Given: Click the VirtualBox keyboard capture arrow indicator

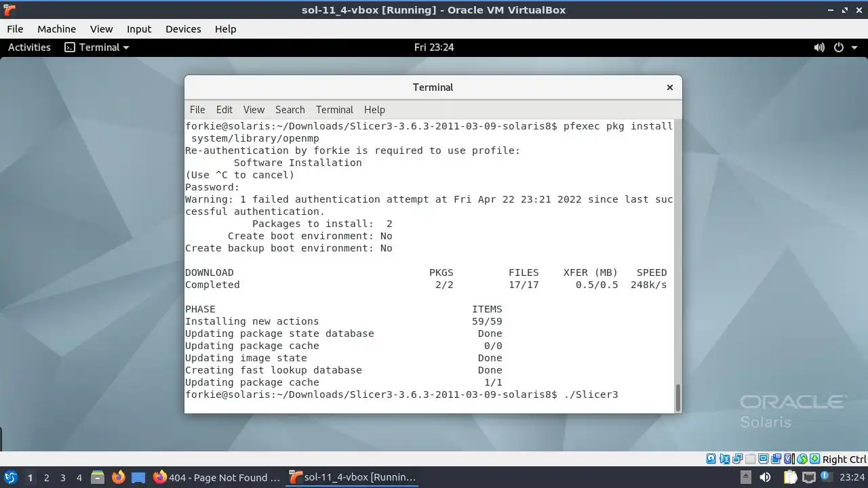Looking at the screenshot, I should point(814,459).
